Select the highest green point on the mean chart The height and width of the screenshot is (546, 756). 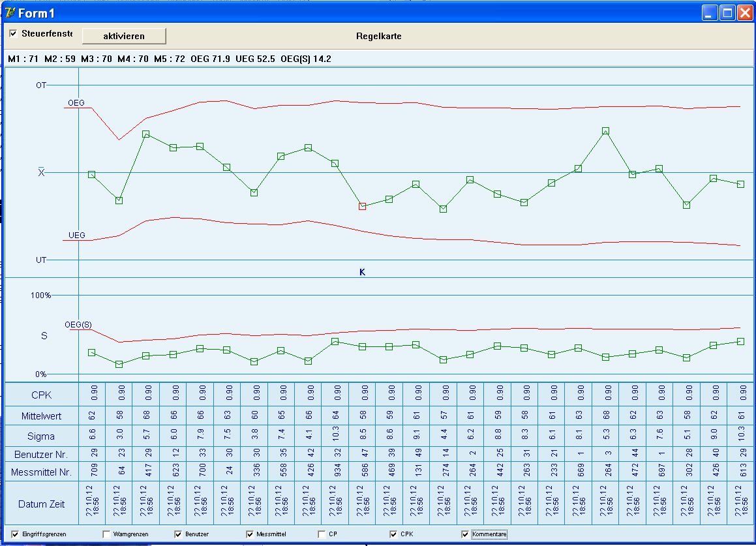pyautogui.click(x=605, y=131)
